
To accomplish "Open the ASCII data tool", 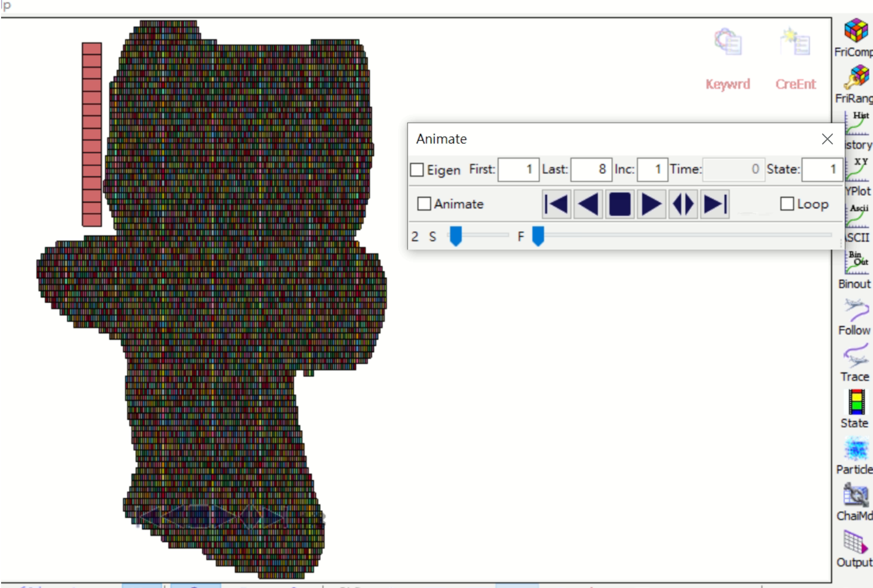I will (x=858, y=223).
